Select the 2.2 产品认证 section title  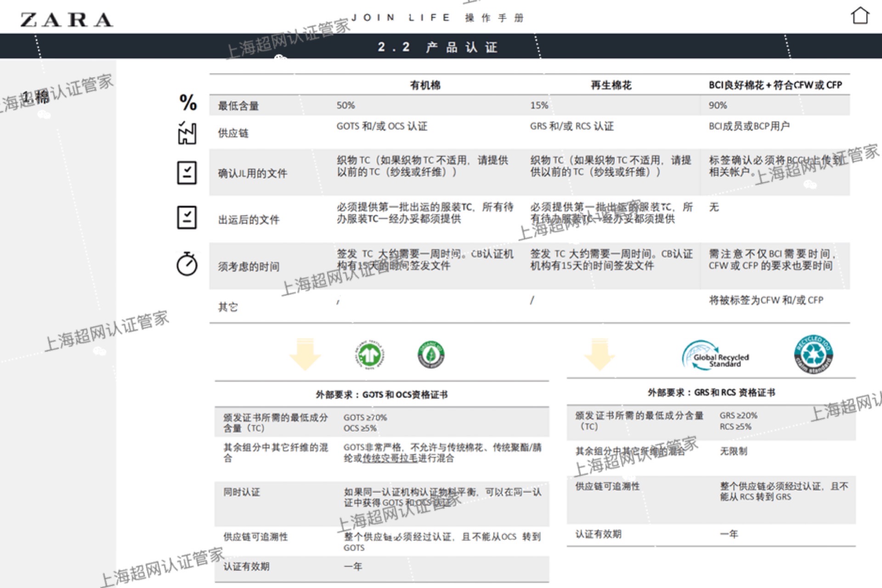tap(438, 47)
